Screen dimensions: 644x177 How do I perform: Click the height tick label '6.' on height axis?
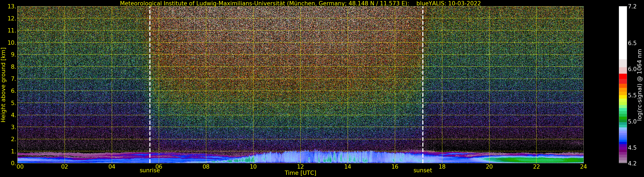tap(14, 91)
